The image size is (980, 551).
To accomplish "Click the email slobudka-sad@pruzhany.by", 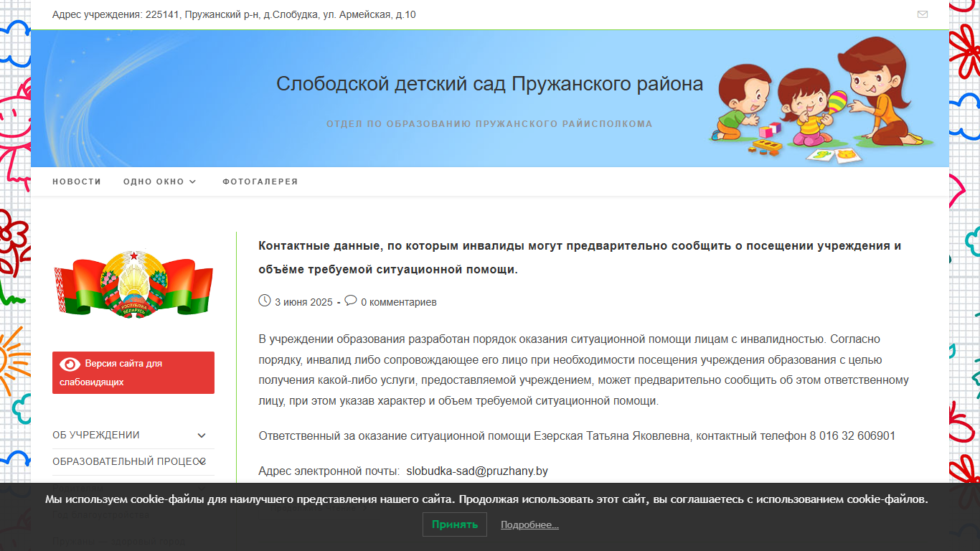I will point(477,471).
